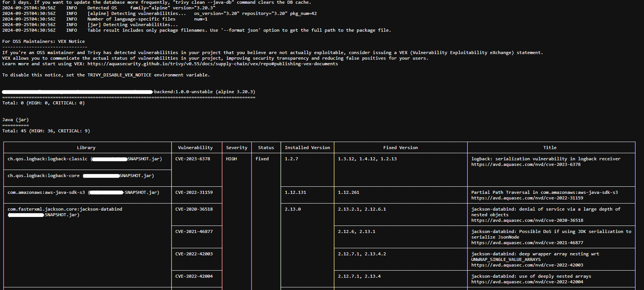
Task: Select the logback-classic library entry
Action: tap(47, 159)
